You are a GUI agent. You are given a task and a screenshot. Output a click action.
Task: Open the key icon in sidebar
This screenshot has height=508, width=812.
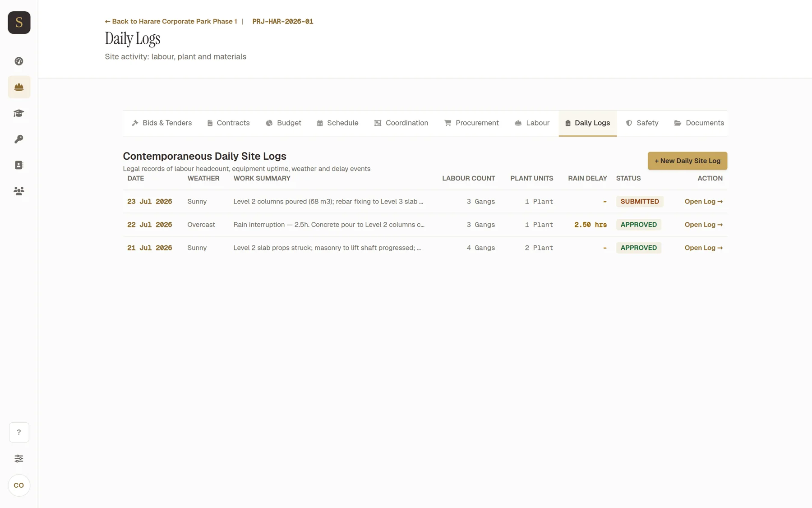click(x=19, y=139)
